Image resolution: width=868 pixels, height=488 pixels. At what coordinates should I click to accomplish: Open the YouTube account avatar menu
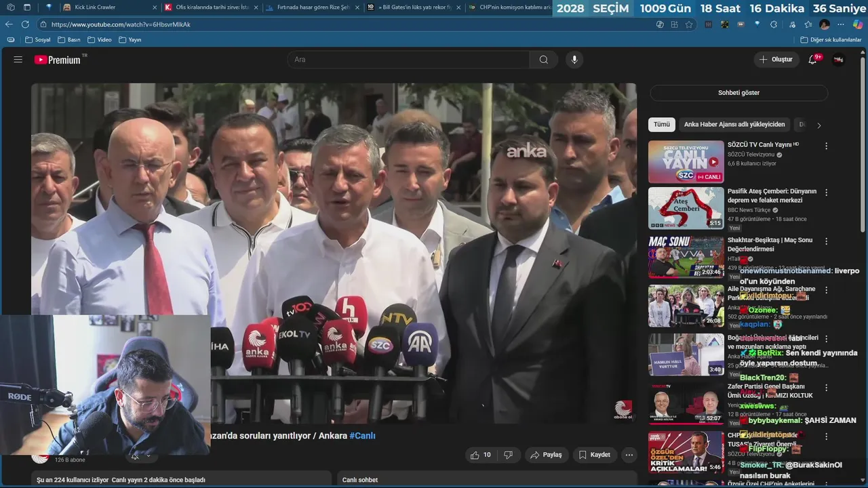838,60
